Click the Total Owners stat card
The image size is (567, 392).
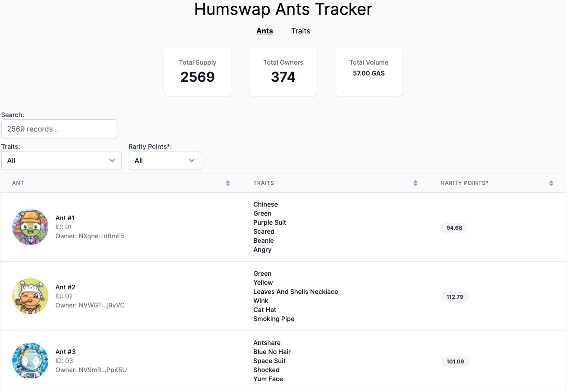coord(283,71)
